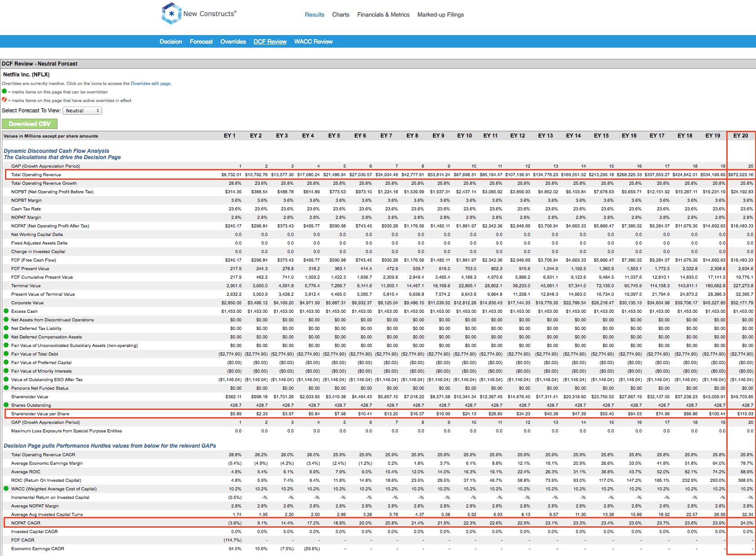
Task: Click the Total Operating Revenue row label
Action: pyautogui.click(x=36, y=175)
